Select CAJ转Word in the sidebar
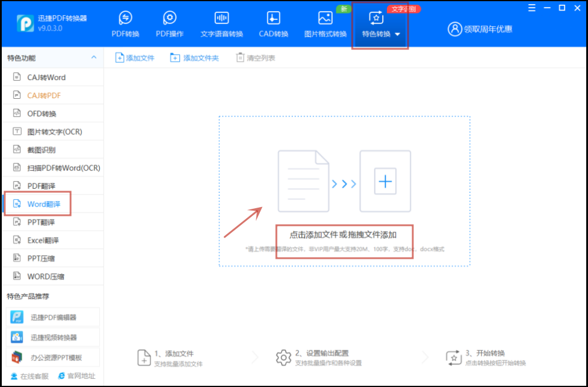 click(53, 77)
